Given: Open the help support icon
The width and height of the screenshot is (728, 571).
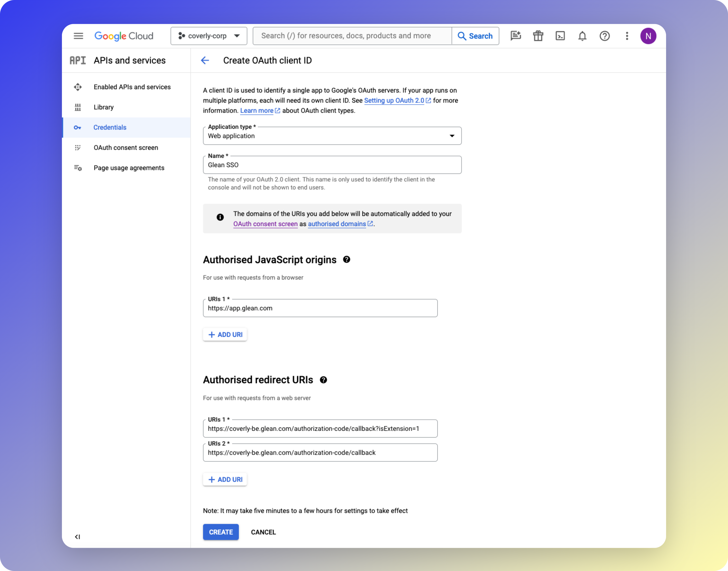Looking at the screenshot, I should pyautogui.click(x=605, y=36).
